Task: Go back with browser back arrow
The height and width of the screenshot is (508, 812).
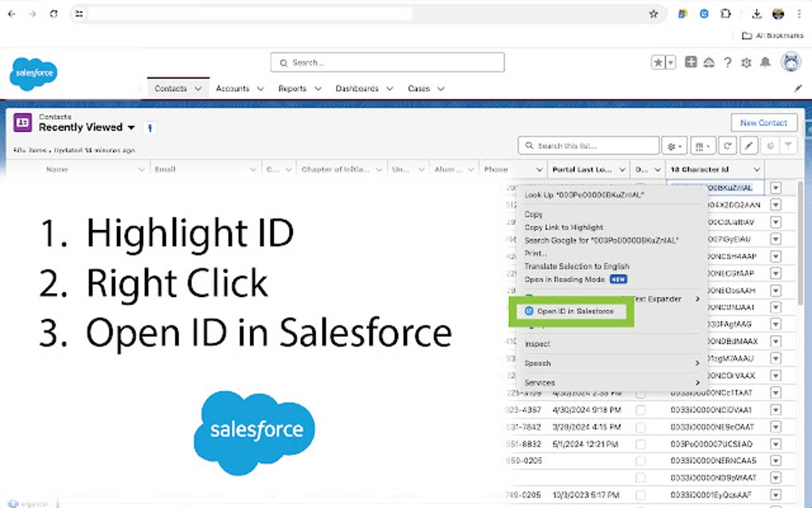Action: 11,14
